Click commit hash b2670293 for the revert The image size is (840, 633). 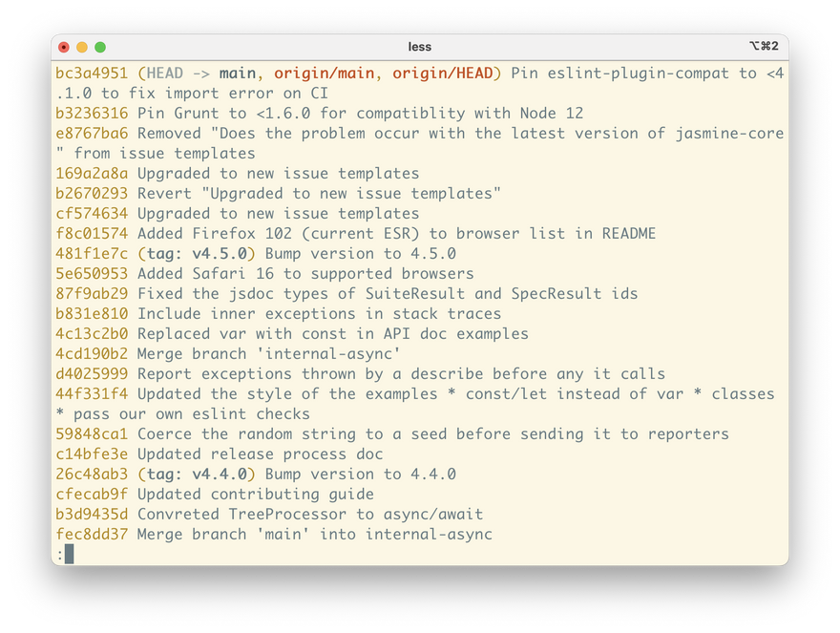tap(92, 194)
